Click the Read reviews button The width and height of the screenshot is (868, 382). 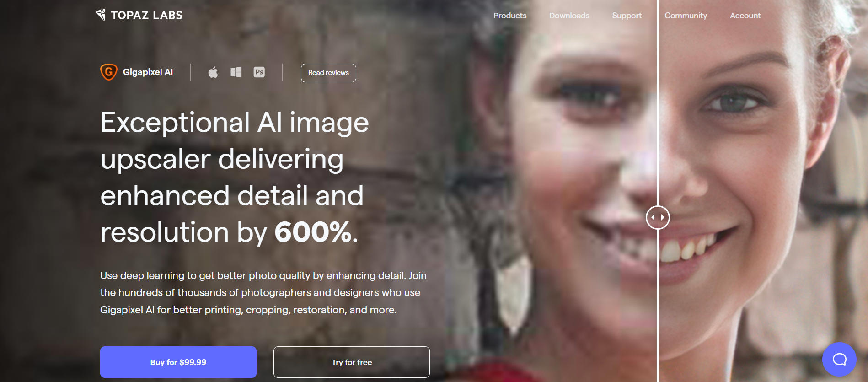click(328, 73)
